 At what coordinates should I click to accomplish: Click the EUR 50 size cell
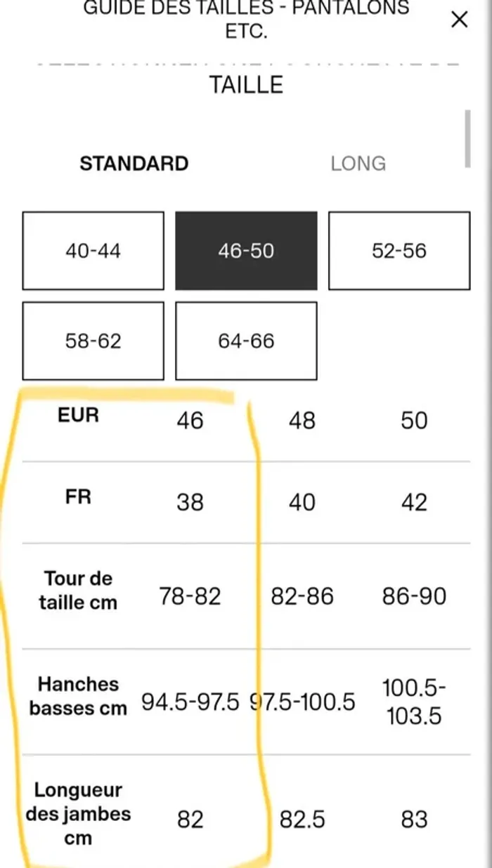pos(414,421)
